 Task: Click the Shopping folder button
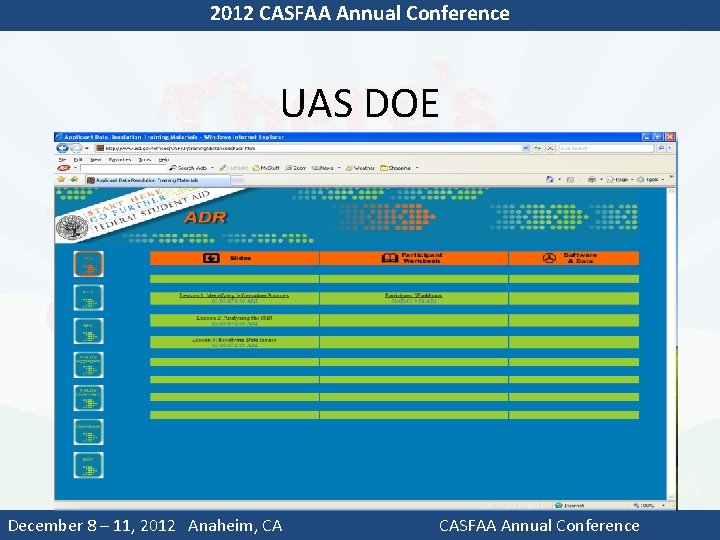point(395,168)
